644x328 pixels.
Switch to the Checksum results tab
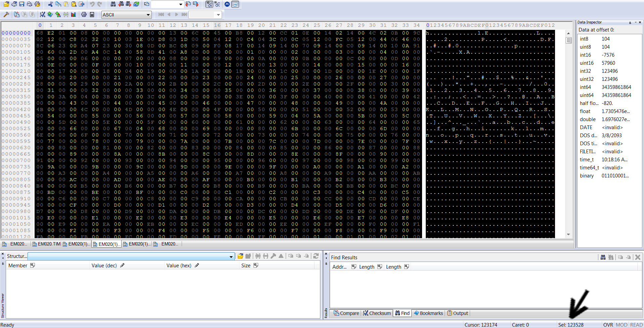coord(377,313)
